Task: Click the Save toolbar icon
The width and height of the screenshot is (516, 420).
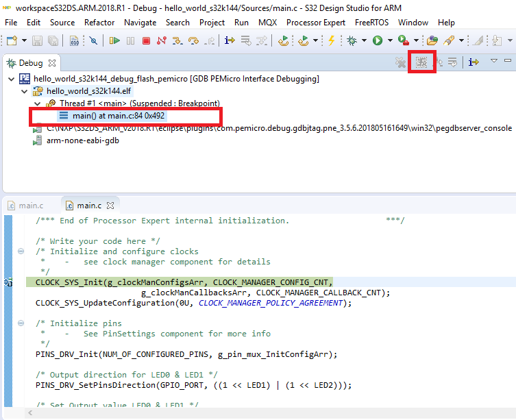Action: (37, 40)
